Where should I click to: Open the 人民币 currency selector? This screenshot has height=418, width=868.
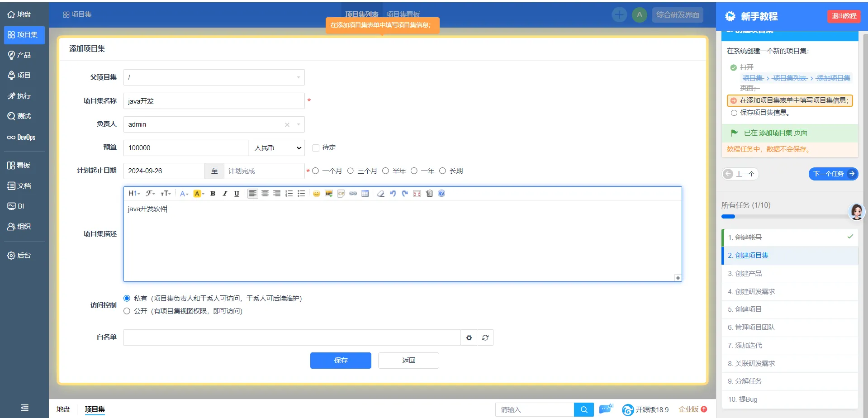tap(276, 148)
